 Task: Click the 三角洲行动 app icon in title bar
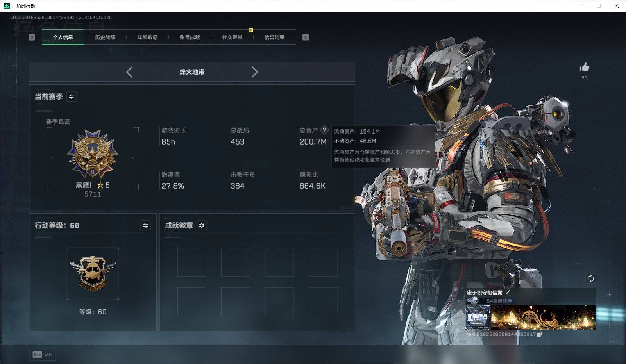tap(6, 6)
